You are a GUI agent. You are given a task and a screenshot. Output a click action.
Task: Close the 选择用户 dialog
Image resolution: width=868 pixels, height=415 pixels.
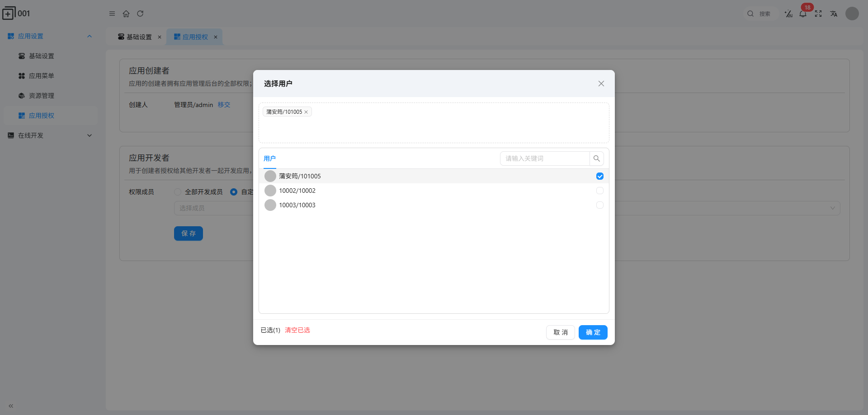pos(601,84)
